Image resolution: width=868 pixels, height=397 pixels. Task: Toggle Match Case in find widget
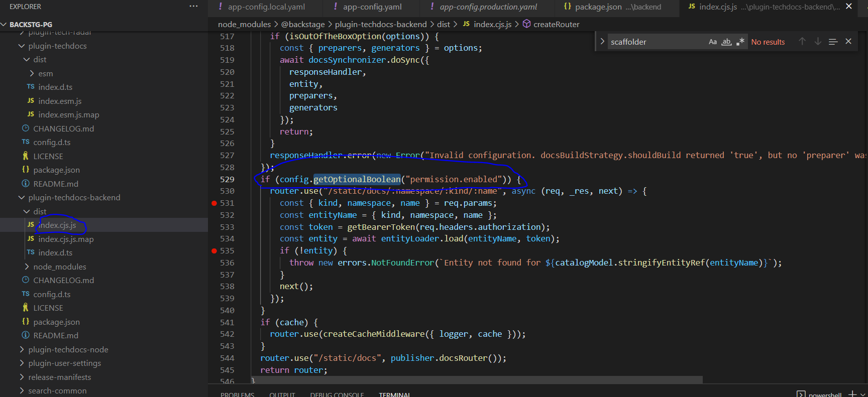(x=712, y=42)
